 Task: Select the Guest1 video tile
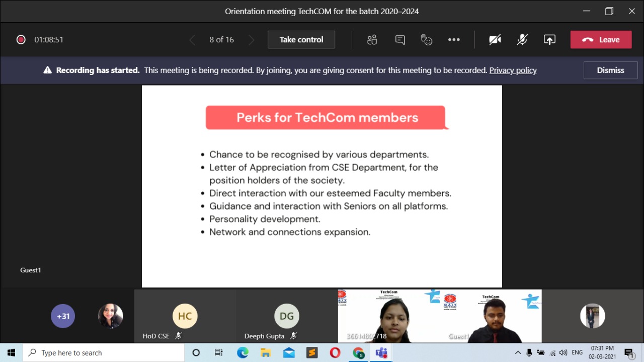491,316
